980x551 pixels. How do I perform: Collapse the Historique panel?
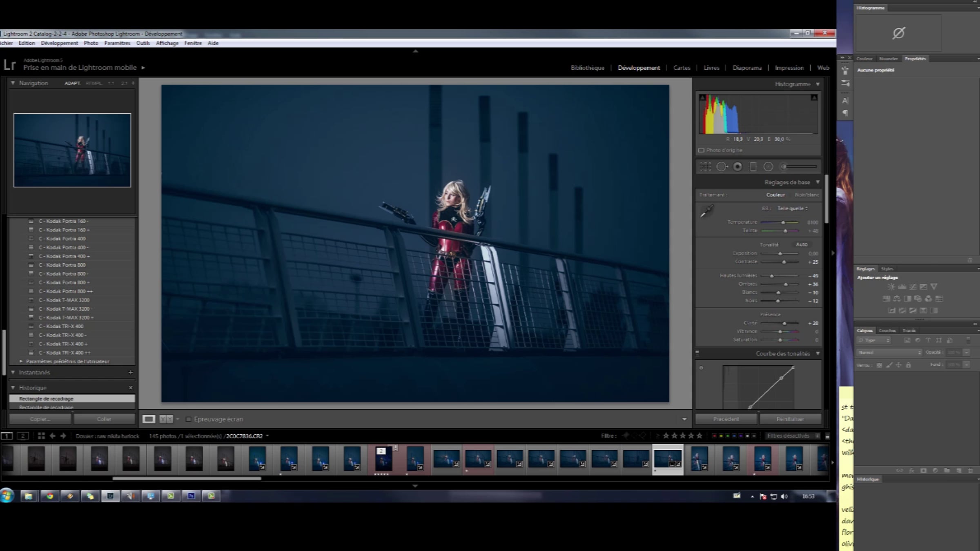[13, 388]
